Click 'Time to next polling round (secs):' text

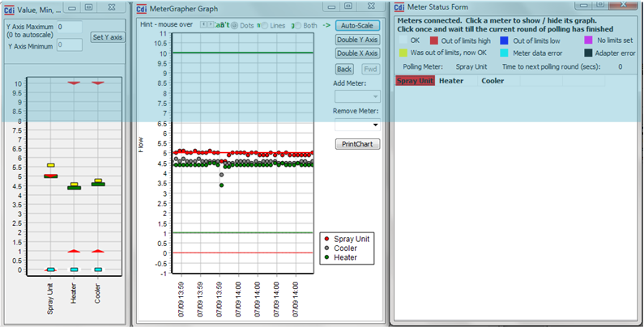point(551,66)
